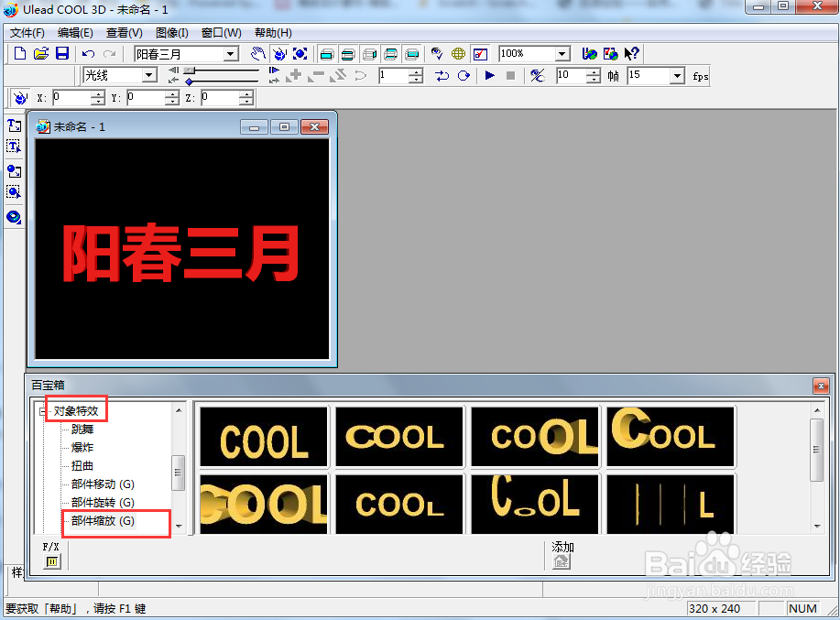The image size is (840, 620).
Task: Open the 15 fps frame rate dropdown
Action: [677, 75]
